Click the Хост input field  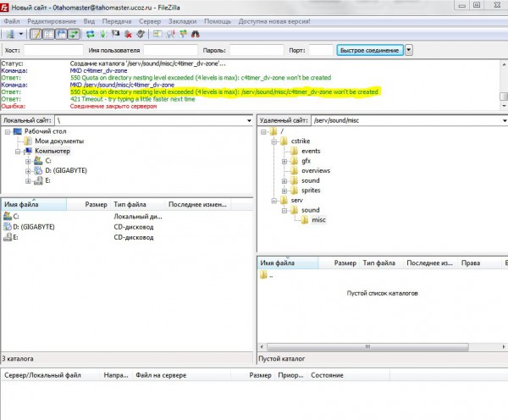click(x=52, y=51)
